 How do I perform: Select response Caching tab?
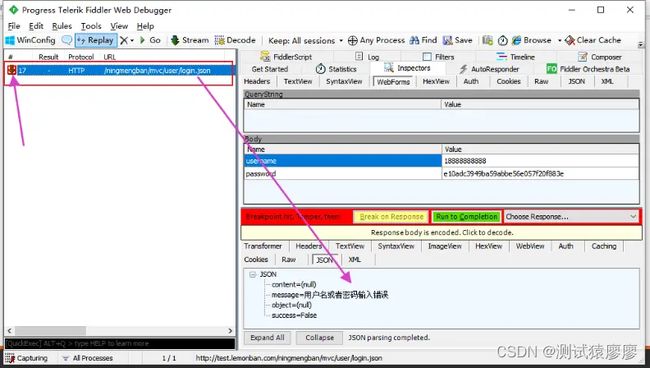(x=604, y=246)
